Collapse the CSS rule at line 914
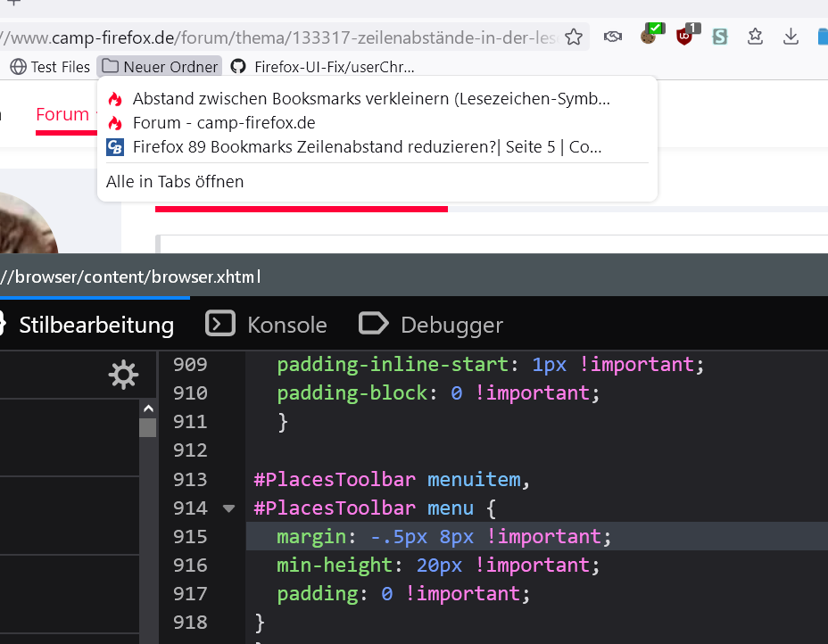The image size is (828, 644). pos(228,508)
